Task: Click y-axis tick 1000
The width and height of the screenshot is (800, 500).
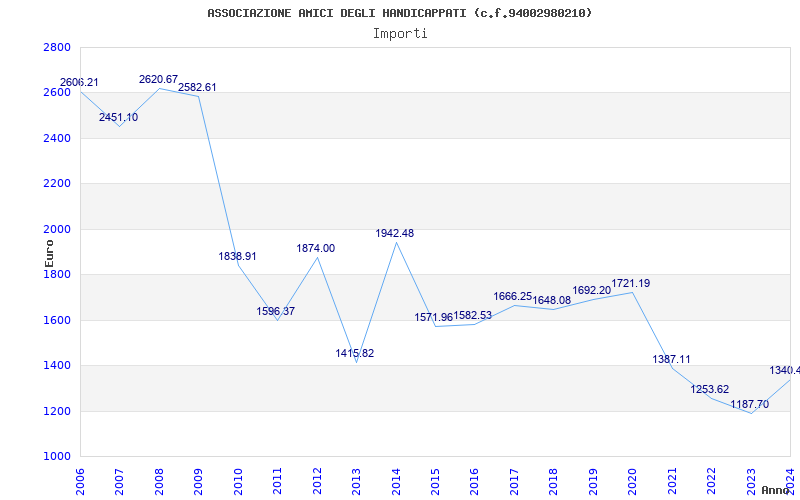Action: click(x=57, y=457)
